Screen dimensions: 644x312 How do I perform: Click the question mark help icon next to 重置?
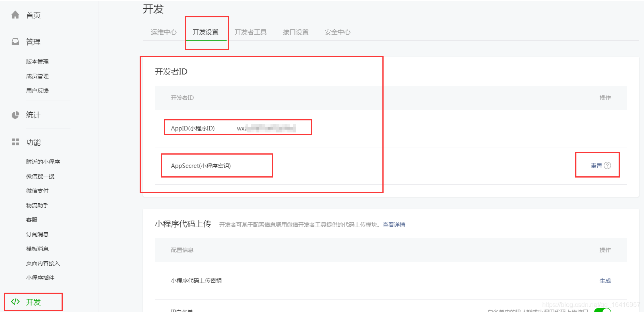point(607,165)
